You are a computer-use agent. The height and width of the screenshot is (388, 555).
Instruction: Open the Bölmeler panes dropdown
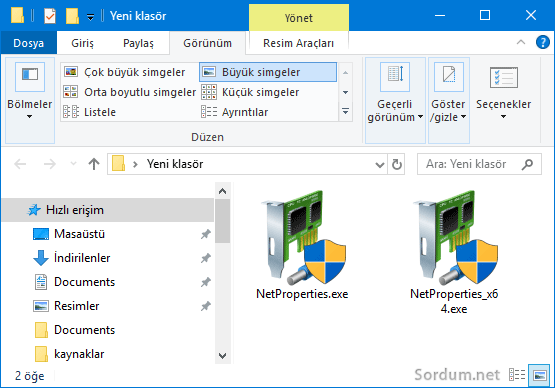point(30,100)
